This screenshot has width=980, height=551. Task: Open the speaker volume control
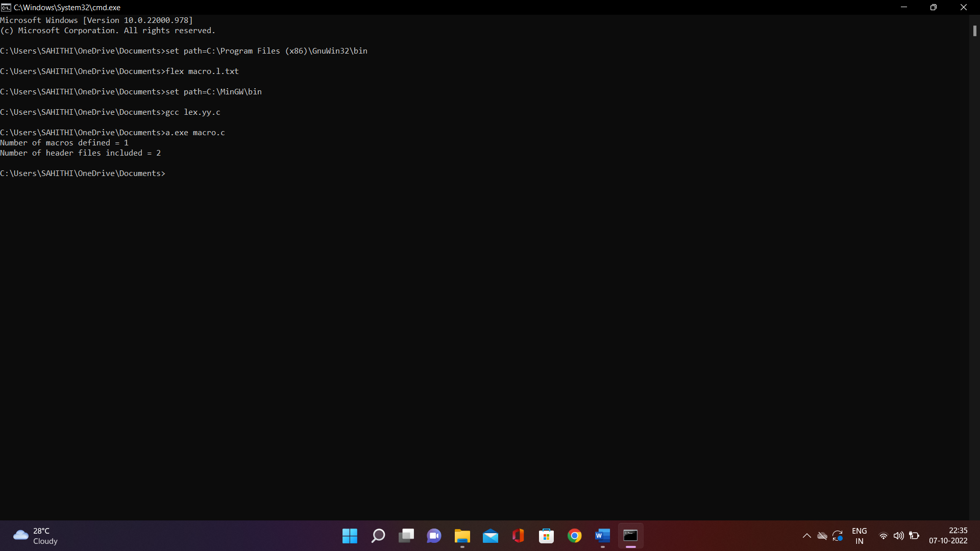(899, 536)
